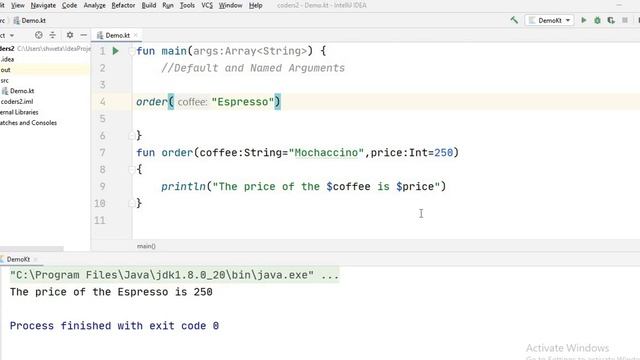Click the coffee: parameter hint on line 4
640x360 pixels.
192,102
